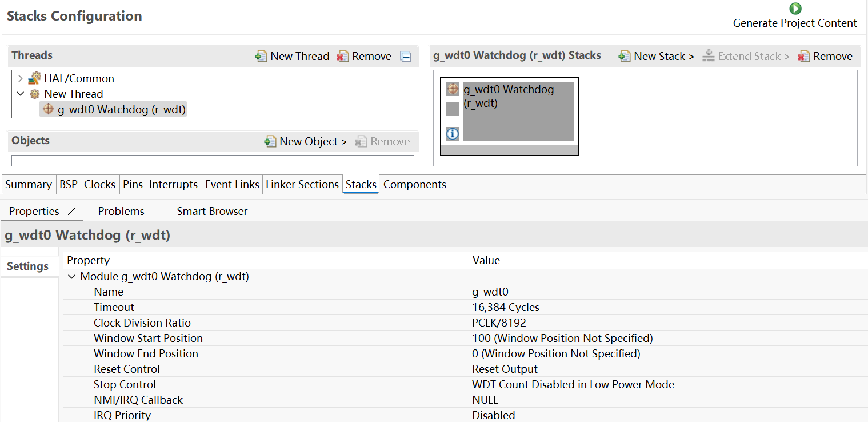868x422 pixels.
Task: Expand the HAL/Common thread node
Action: 21,78
